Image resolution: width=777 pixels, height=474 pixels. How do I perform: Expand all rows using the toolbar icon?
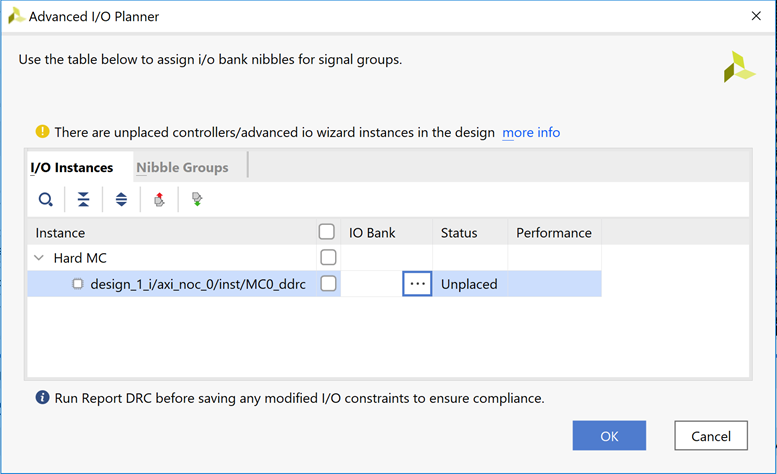tap(121, 200)
